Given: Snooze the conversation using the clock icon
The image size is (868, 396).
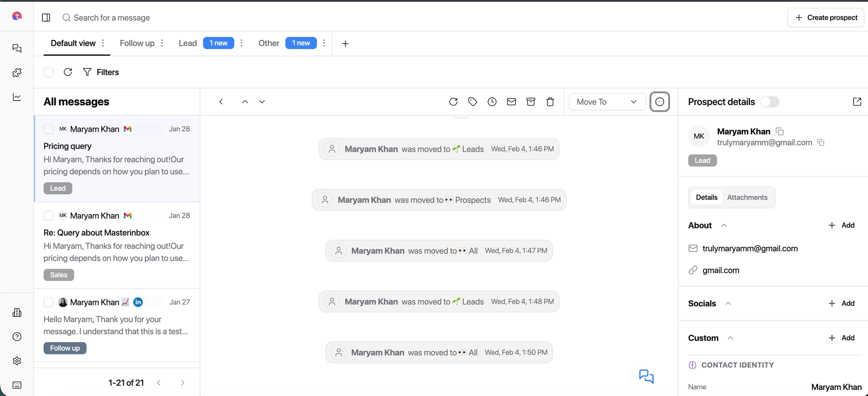Looking at the screenshot, I should click(492, 102).
